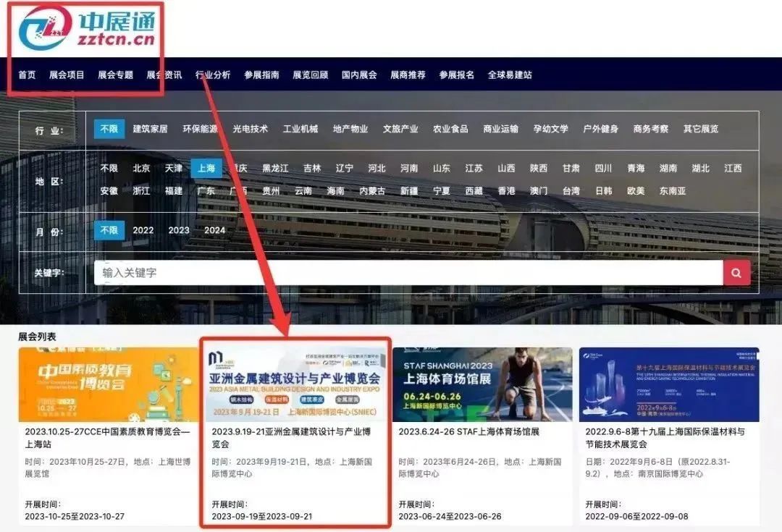
Task: Click the red search magnifier button
Action: [x=736, y=273]
